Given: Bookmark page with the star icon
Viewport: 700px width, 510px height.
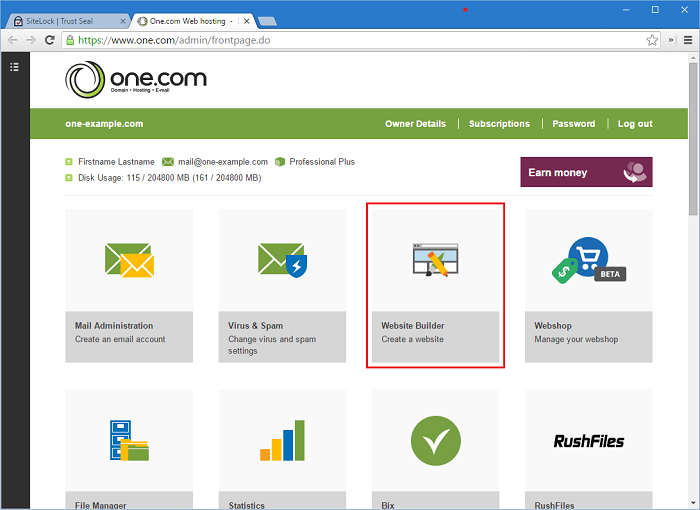Looking at the screenshot, I should 652,40.
